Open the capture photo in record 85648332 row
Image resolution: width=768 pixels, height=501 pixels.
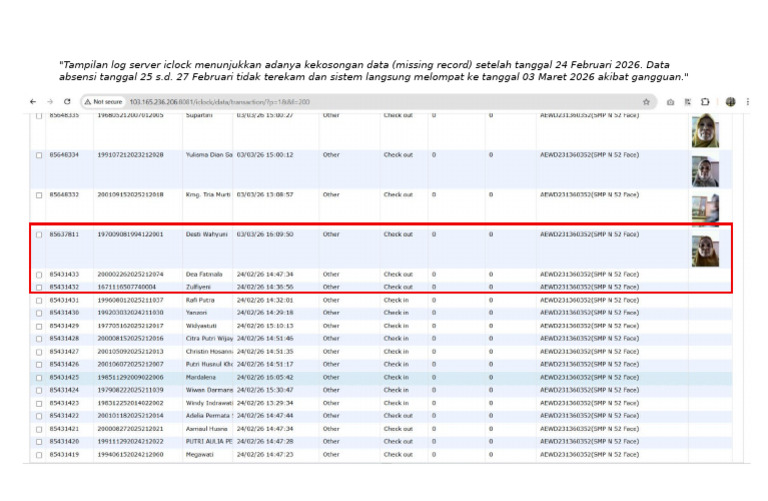pos(705,210)
